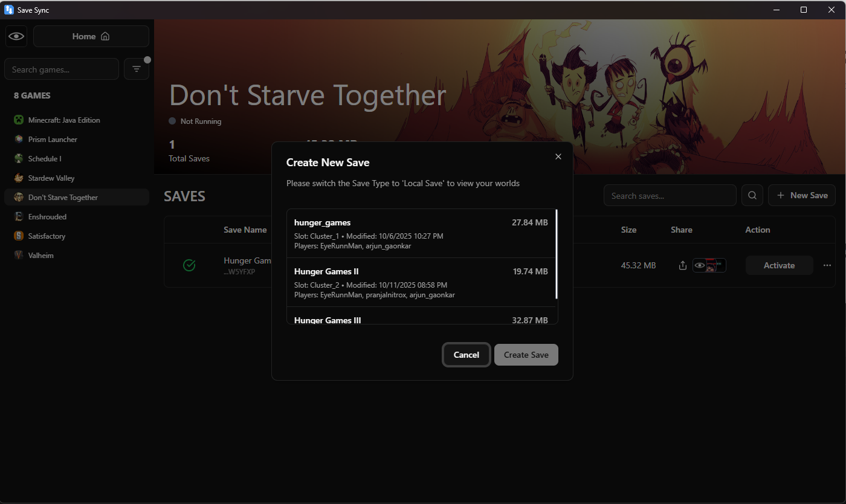Click the Action column header
The image size is (846, 504).
click(x=758, y=230)
